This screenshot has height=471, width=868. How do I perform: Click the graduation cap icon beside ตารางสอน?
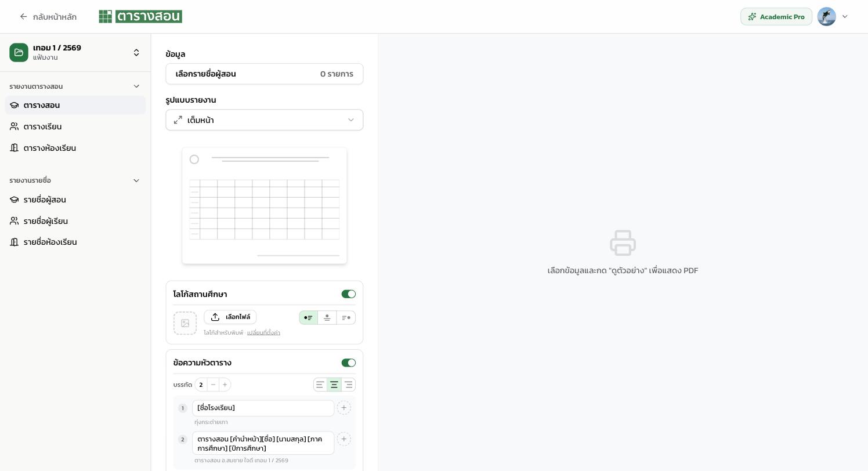point(14,105)
